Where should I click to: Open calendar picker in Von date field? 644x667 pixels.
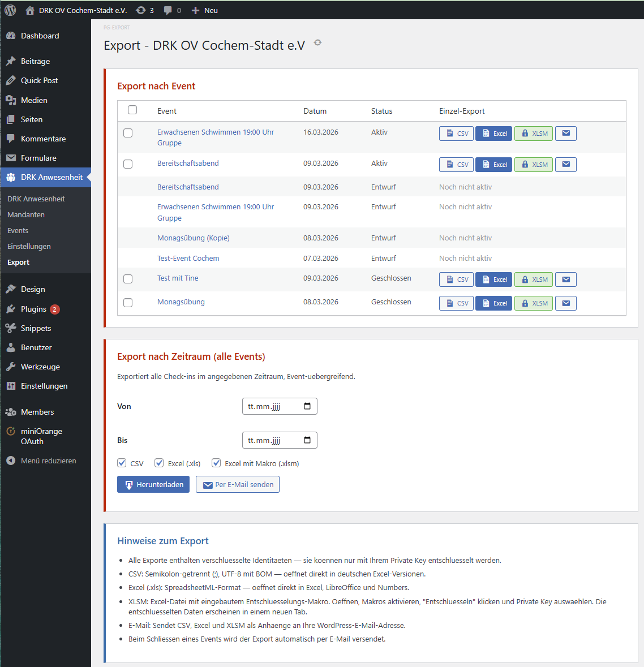[x=307, y=406]
